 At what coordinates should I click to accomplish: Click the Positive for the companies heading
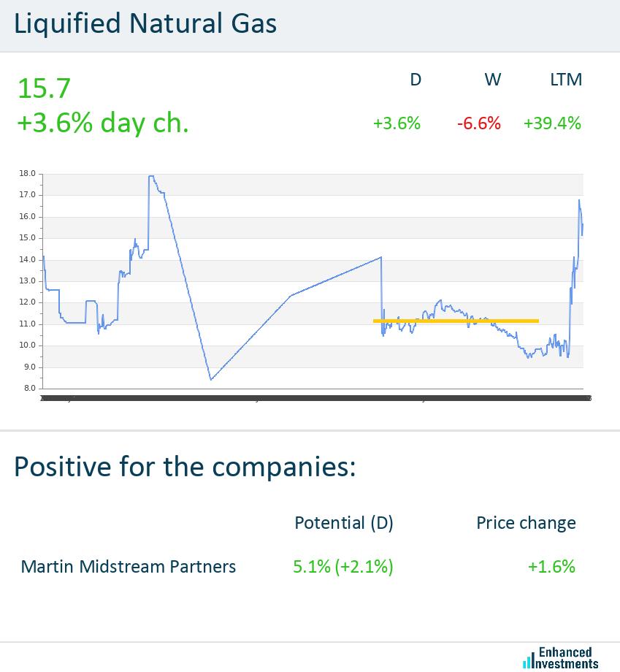[185, 465]
